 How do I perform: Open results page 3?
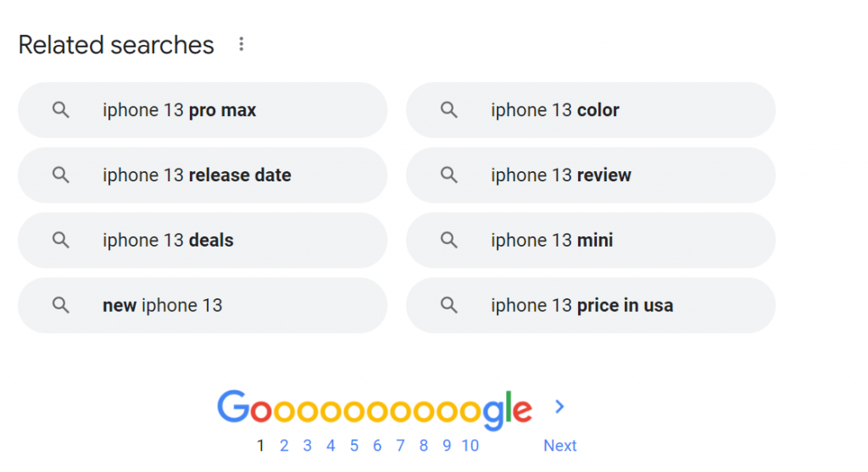tap(307, 446)
